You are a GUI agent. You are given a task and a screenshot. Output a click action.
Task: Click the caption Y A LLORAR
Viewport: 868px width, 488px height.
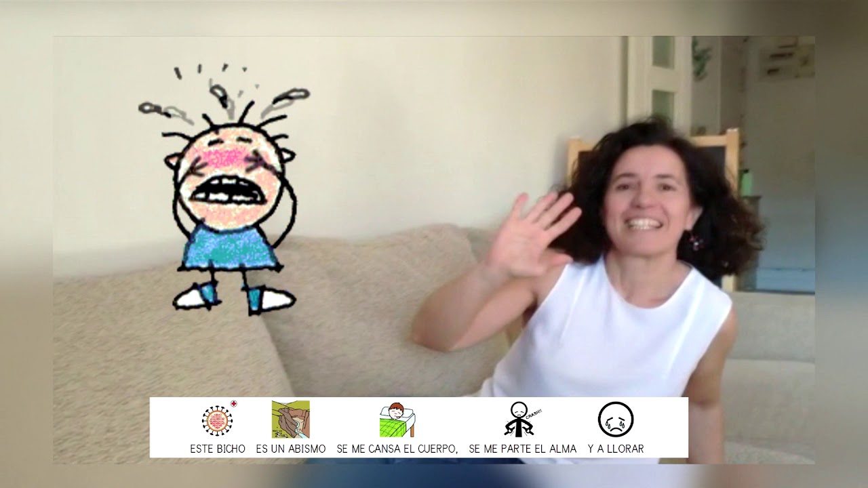pyautogui.click(x=616, y=449)
